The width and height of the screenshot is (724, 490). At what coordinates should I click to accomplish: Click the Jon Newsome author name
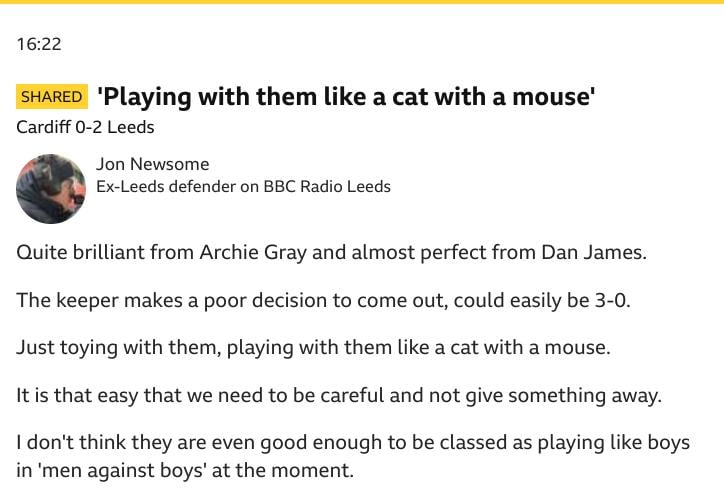pos(152,164)
